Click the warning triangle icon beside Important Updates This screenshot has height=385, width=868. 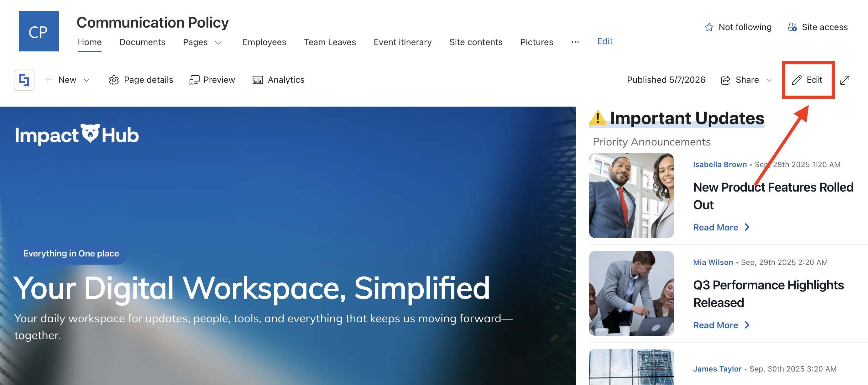point(598,118)
